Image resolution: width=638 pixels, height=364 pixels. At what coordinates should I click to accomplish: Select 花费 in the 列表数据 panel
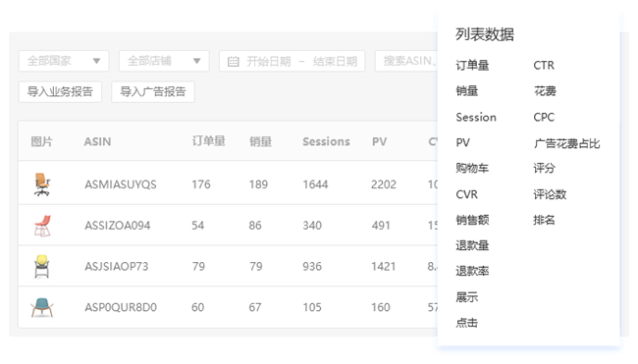point(545,91)
